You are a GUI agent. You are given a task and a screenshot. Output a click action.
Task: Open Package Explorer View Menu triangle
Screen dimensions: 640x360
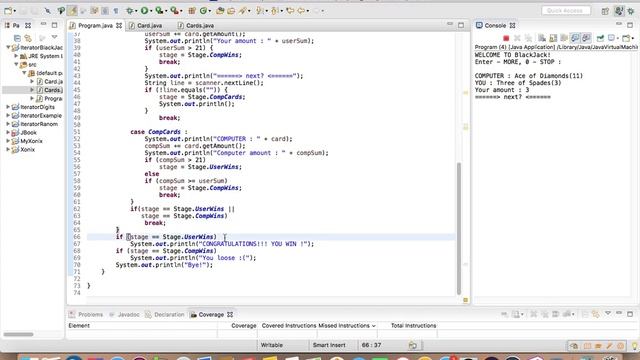coord(54,38)
